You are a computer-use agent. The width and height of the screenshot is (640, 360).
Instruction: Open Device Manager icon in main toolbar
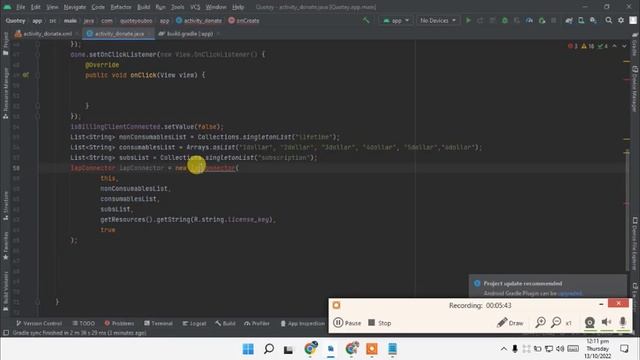click(x=581, y=20)
